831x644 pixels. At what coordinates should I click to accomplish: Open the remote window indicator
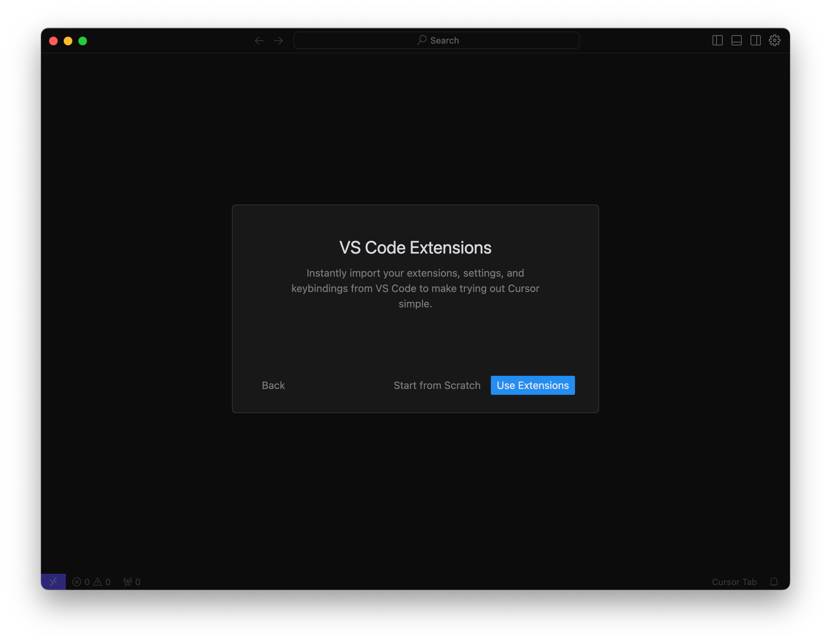[x=53, y=581]
